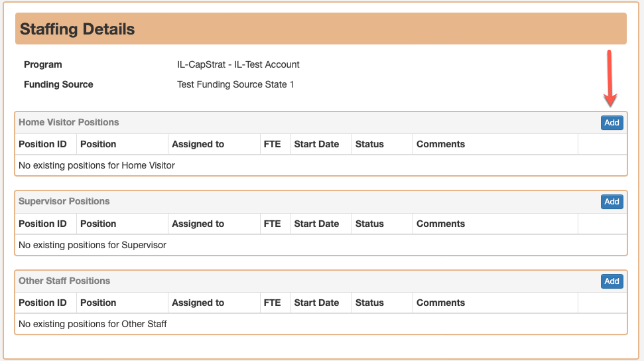The height and width of the screenshot is (361, 644).
Task: Select the IL-CapStrat program name text
Action: point(238,64)
